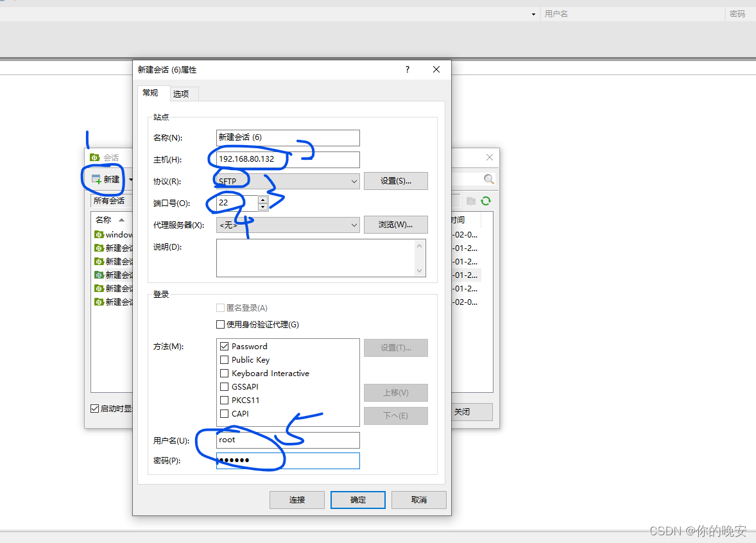The height and width of the screenshot is (543, 756).
Task: Click the description box scroll-up arrow
Action: point(420,246)
